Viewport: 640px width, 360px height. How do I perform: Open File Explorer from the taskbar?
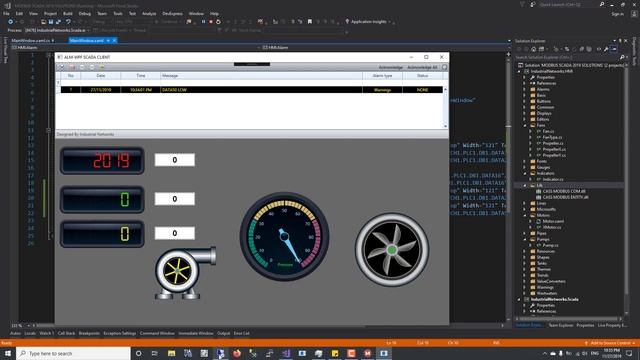point(171,353)
